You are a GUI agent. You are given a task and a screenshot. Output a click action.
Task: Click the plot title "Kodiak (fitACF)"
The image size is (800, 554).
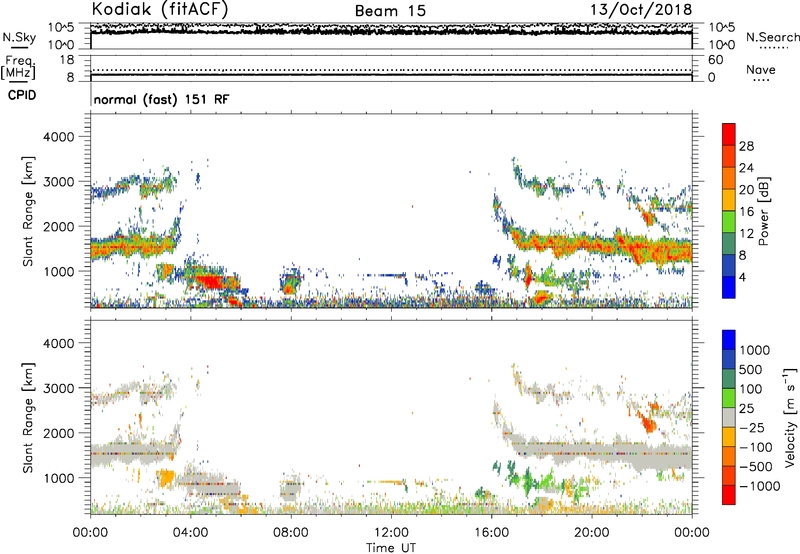[x=160, y=9]
